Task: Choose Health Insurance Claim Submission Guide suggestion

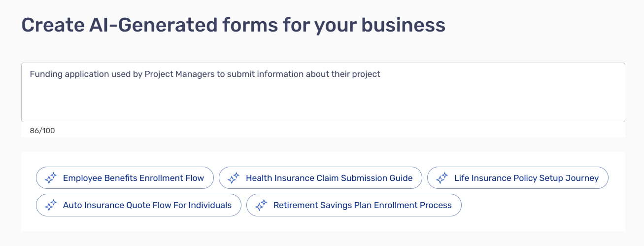Action: pos(329,178)
